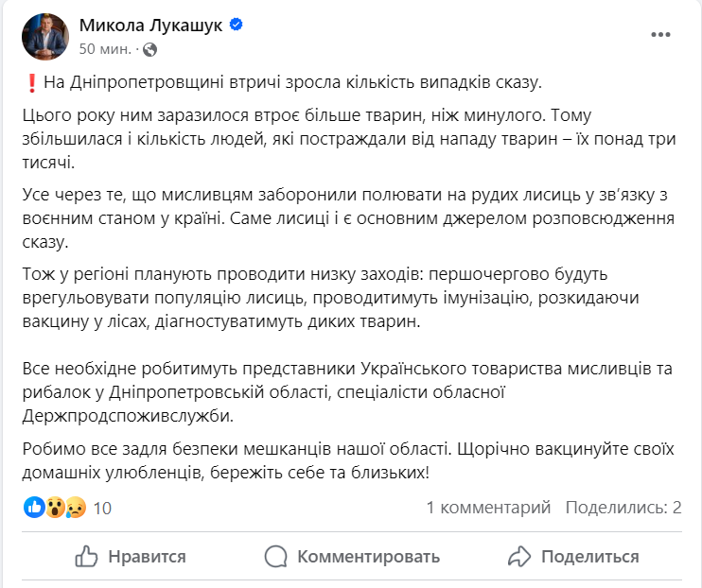Click the share arrow icon
702x588 pixels.
pos(519,556)
